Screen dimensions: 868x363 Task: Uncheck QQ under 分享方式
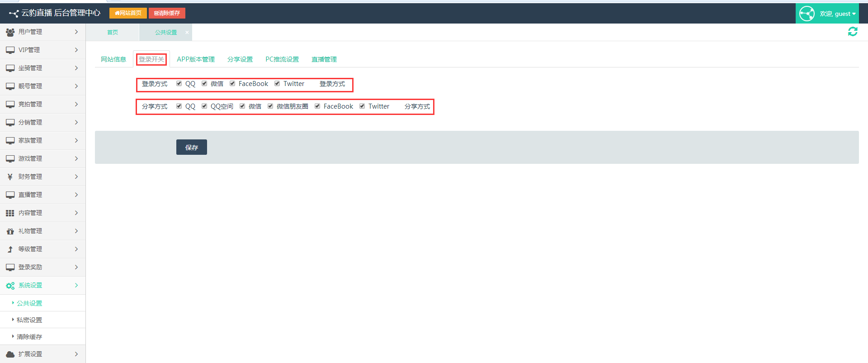(179, 106)
